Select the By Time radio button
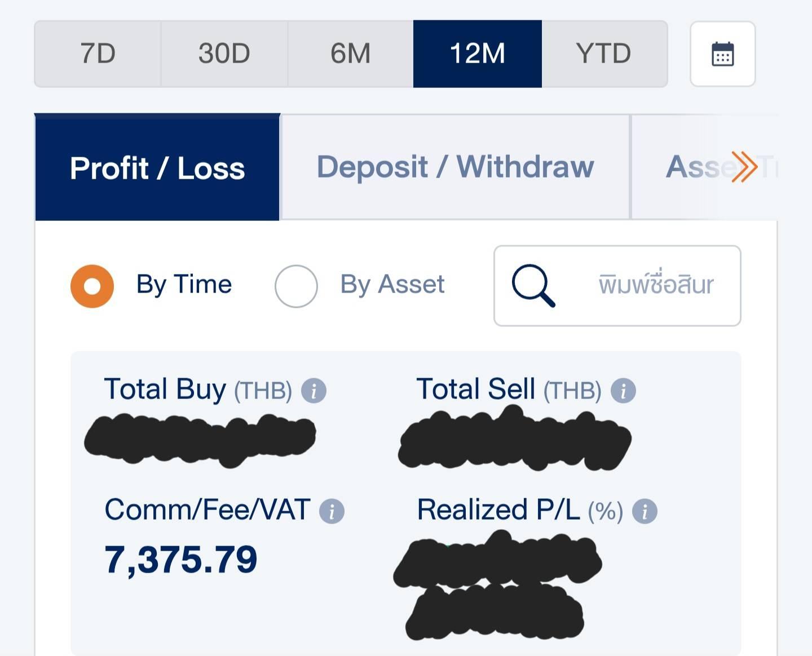Image resolution: width=812 pixels, height=656 pixels. [x=92, y=286]
